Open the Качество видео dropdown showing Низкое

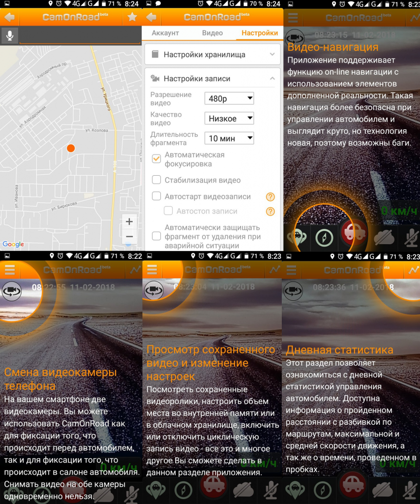(x=229, y=118)
